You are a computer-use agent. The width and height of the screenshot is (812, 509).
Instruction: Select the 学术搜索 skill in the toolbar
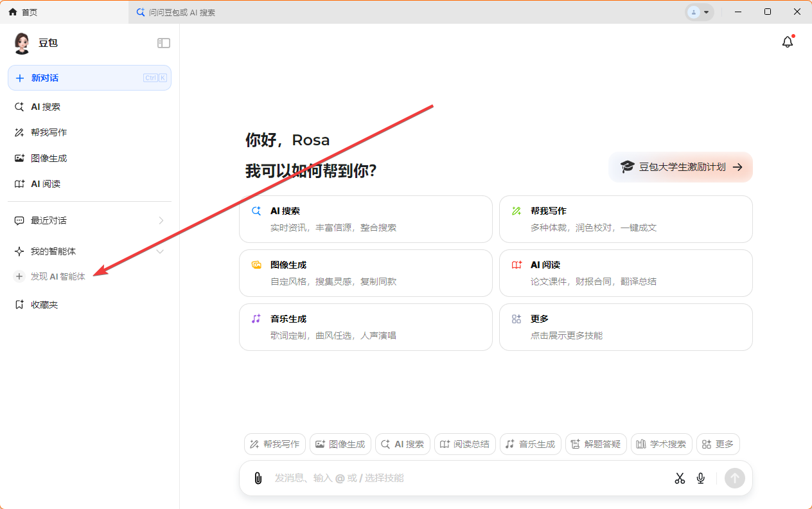(x=661, y=443)
